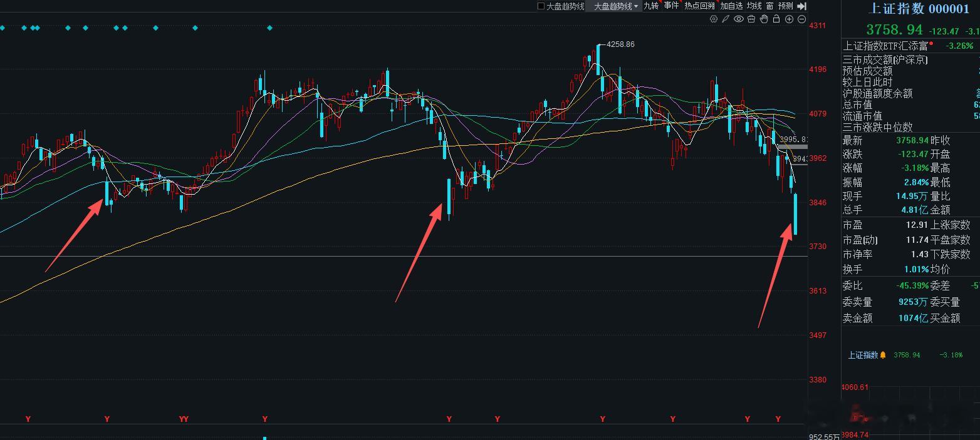980x440 pixels.
Task: Open the 九转 indicator
Action: (x=651, y=6)
